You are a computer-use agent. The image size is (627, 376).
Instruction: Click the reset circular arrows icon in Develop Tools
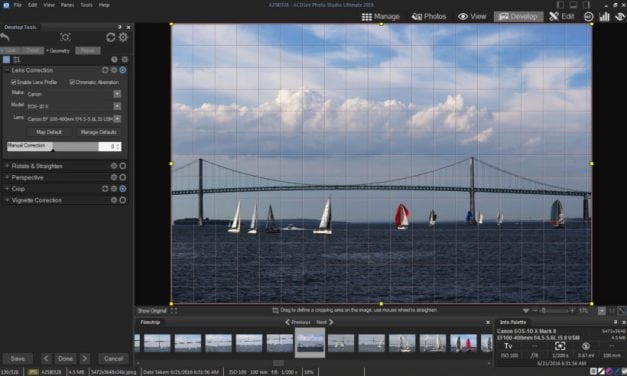click(x=110, y=37)
